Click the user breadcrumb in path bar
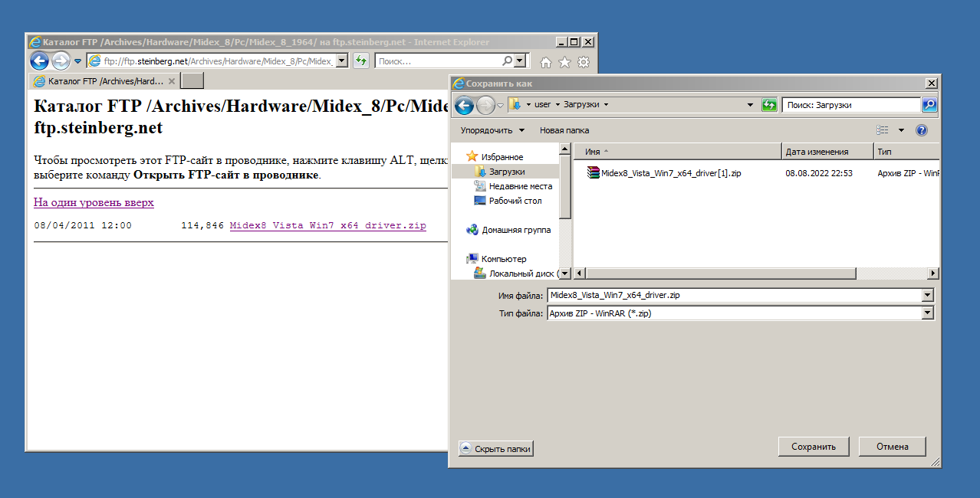 click(542, 104)
